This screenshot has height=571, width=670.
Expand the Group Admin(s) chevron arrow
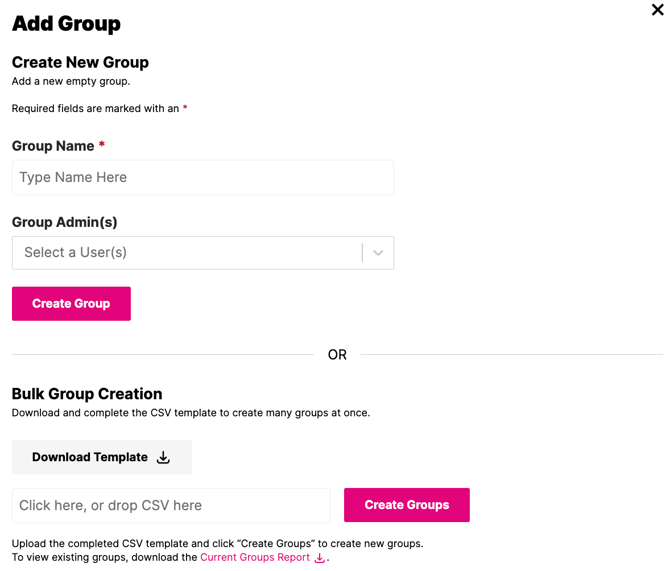pyautogui.click(x=378, y=253)
